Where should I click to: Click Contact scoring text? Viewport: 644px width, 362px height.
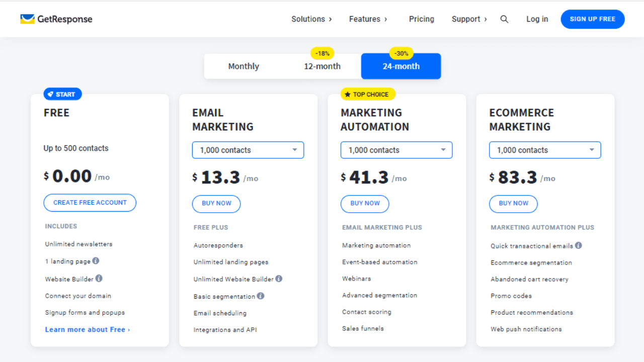[x=367, y=312]
